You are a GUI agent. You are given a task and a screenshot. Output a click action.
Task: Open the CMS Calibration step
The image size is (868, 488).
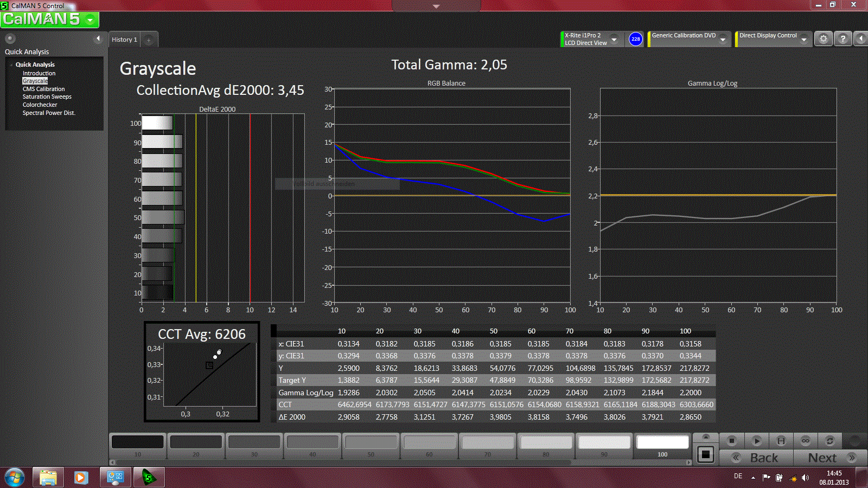[x=43, y=89]
